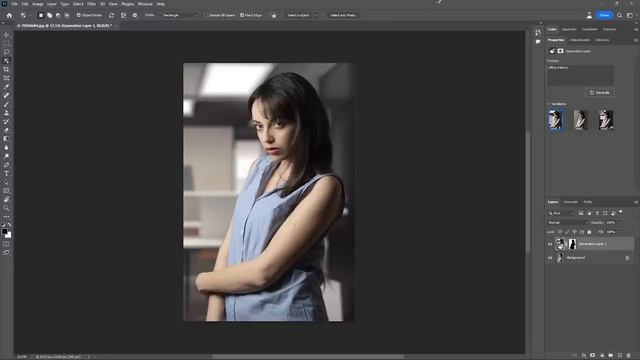Toggle the Hard Edge checkbox

pyautogui.click(x=242, y=15)
